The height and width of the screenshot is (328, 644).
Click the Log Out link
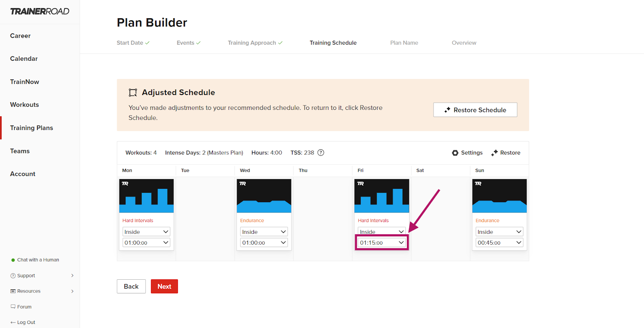click(x=23, y=322)
